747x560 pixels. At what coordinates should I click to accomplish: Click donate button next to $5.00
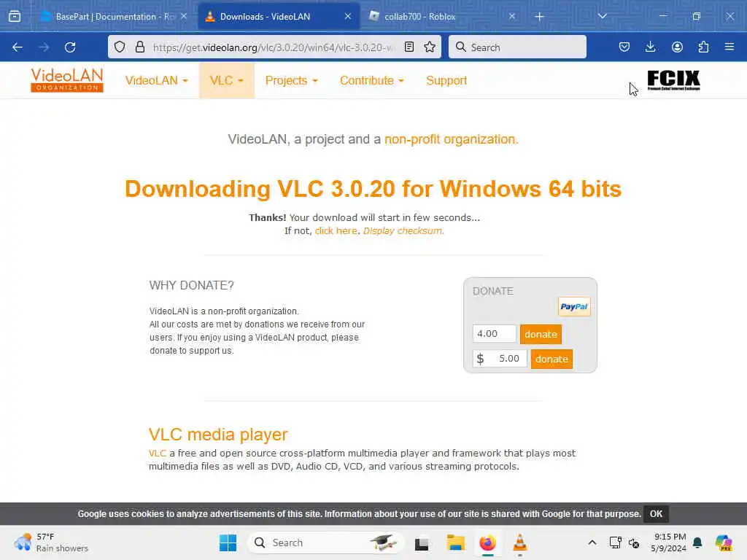pos(551,359)
